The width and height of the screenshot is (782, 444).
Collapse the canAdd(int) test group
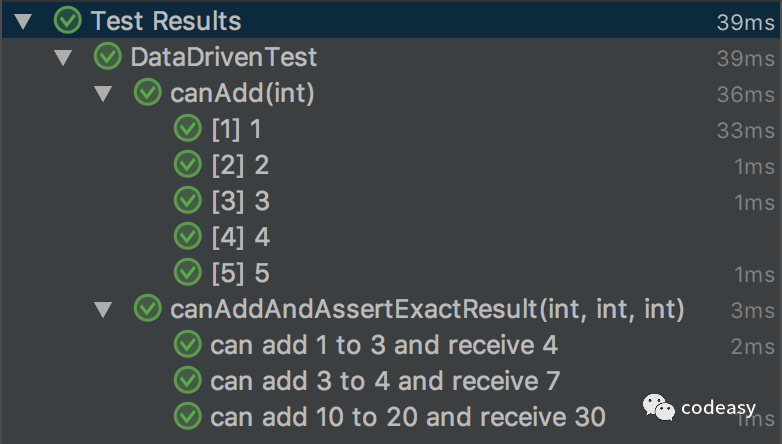pos(103,93)
